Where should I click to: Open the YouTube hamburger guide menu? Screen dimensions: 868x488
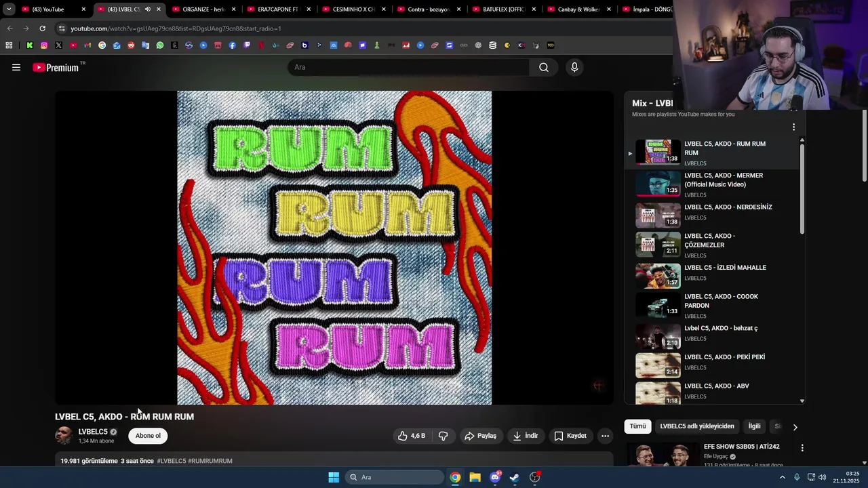[x=16, y=67]
